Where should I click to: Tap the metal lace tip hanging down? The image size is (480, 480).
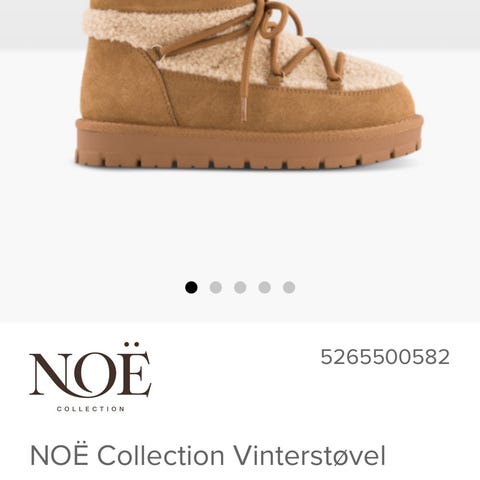coord(244,108)
